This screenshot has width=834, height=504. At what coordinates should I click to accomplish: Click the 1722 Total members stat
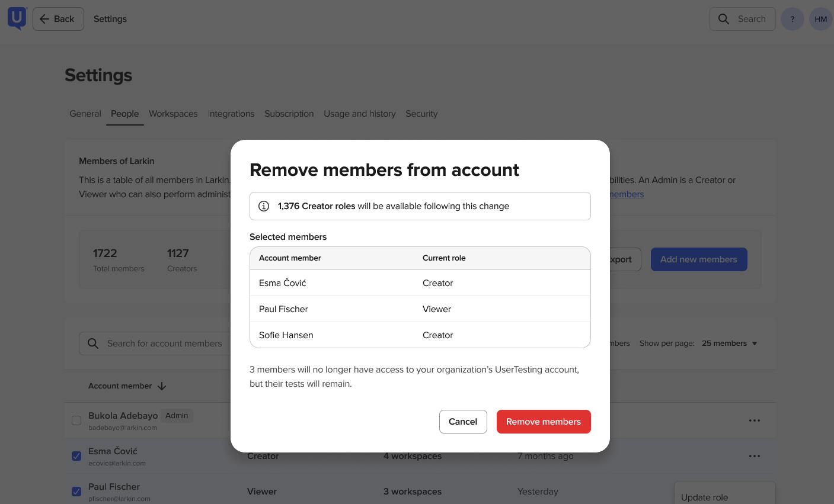[119, 260]
